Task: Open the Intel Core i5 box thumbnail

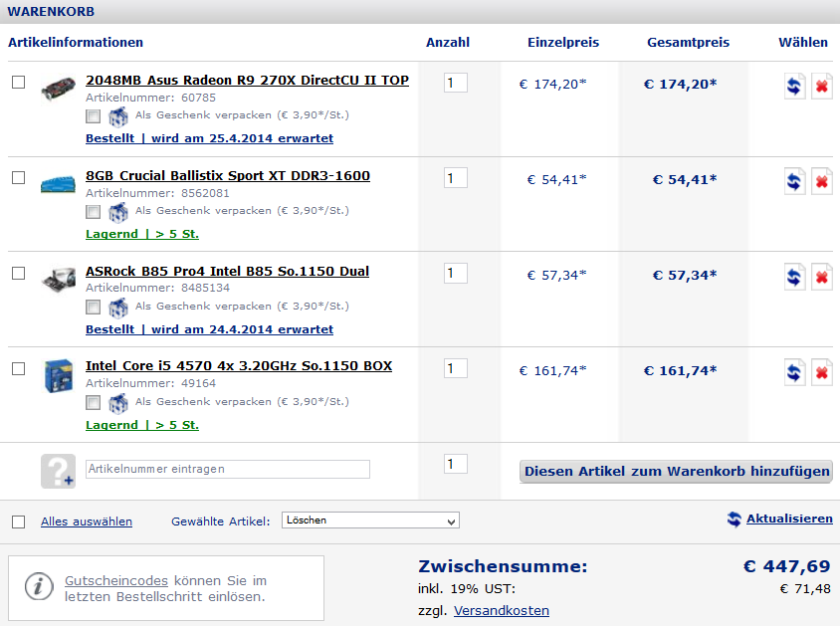Action: click(59, 376)
